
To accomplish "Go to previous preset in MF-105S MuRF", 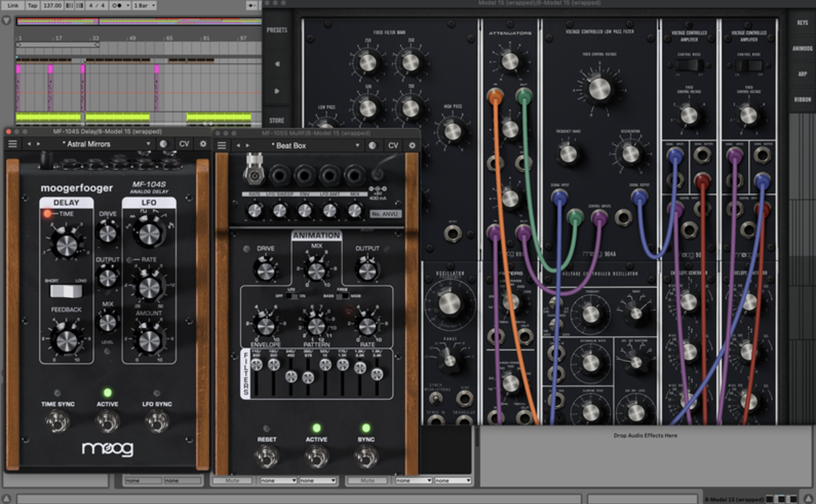I will tap(238, 146).
